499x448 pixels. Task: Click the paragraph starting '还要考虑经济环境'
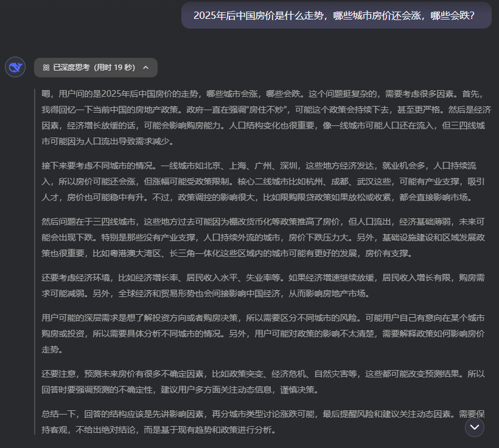263,285
